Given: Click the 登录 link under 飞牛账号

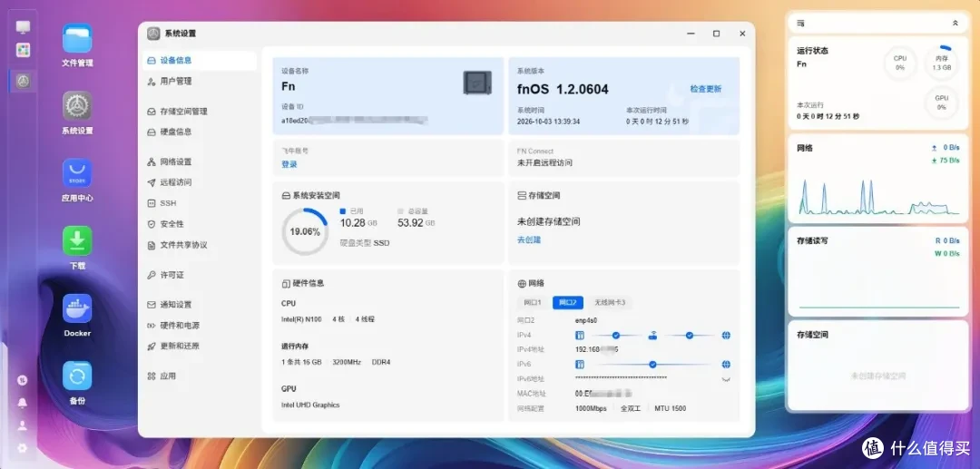Looking at the screenshot, I should [x=289, y=164].
